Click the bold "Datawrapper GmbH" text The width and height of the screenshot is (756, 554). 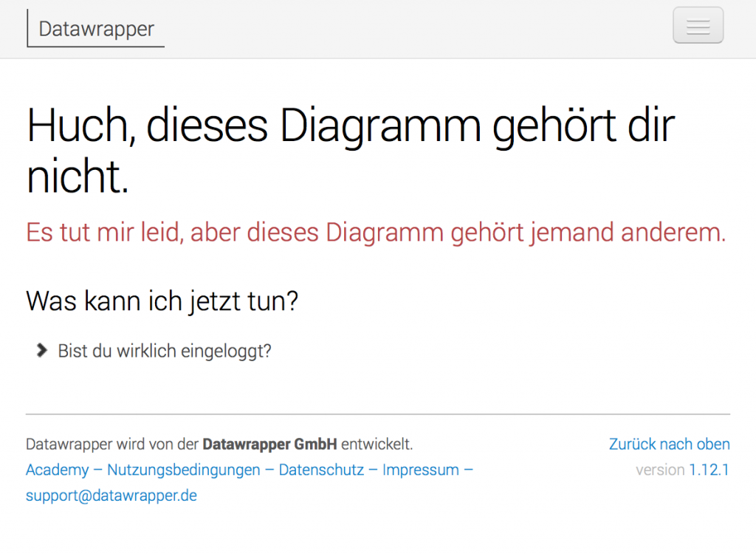pos(269,444)
